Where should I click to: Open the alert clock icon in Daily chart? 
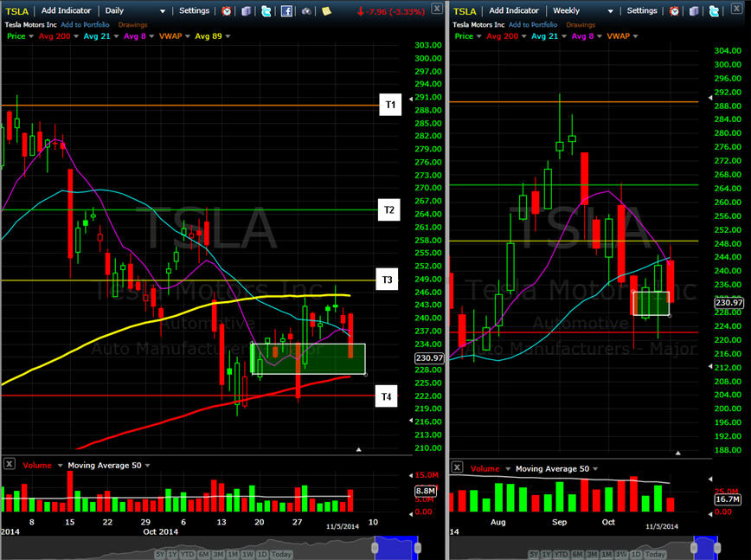227,11
